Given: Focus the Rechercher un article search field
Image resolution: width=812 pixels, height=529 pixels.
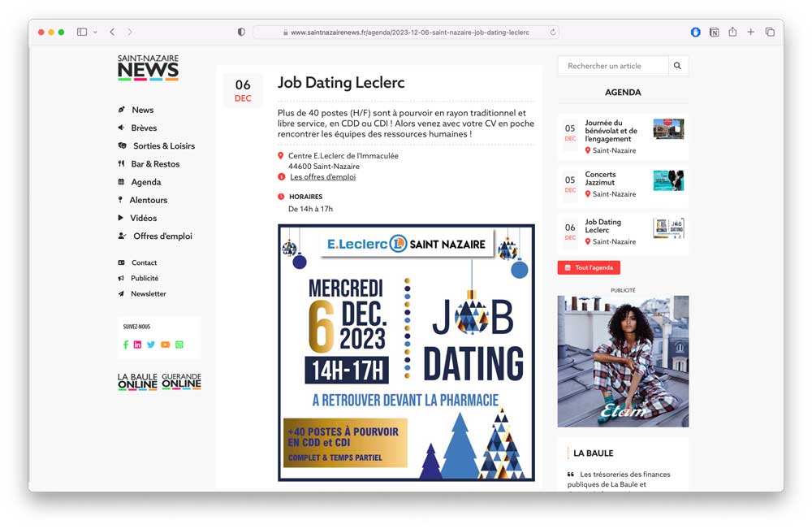Looking at the screenshot, I should click(613, 66).
